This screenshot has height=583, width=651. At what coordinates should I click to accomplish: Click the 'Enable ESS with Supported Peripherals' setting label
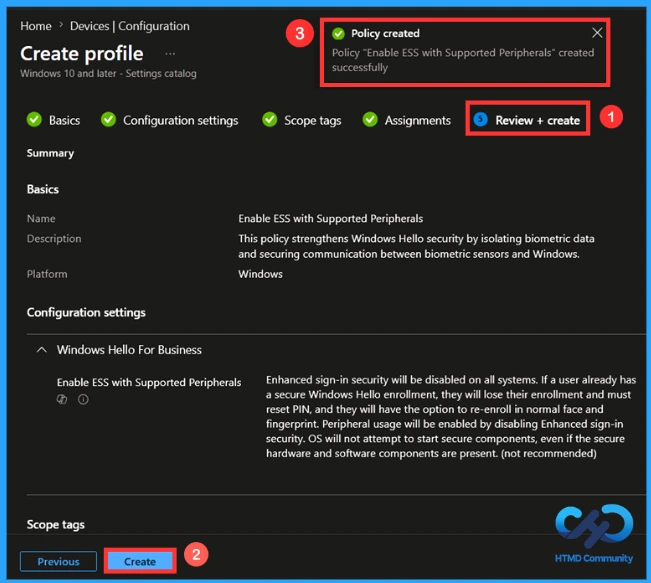[149, 382]
